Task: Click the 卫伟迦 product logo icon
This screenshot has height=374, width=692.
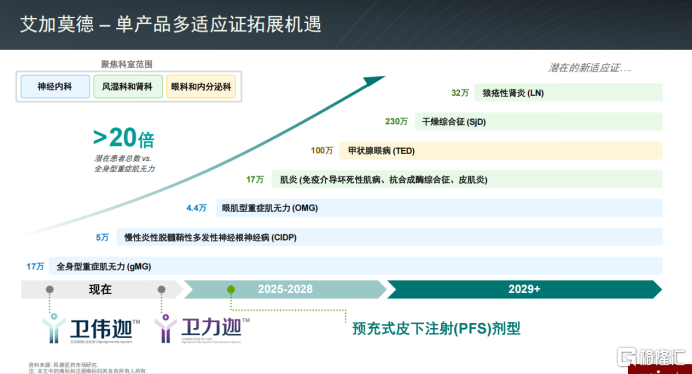Action: tap(54, 328)
